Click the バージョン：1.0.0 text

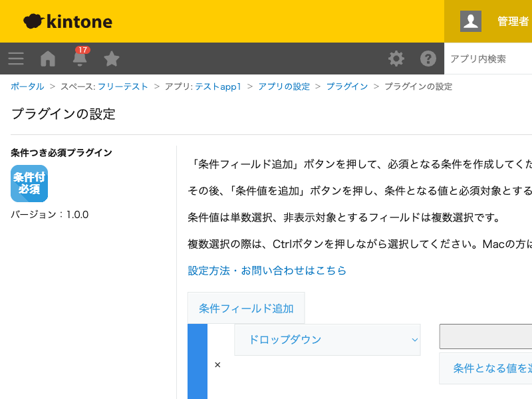(49, 214)
